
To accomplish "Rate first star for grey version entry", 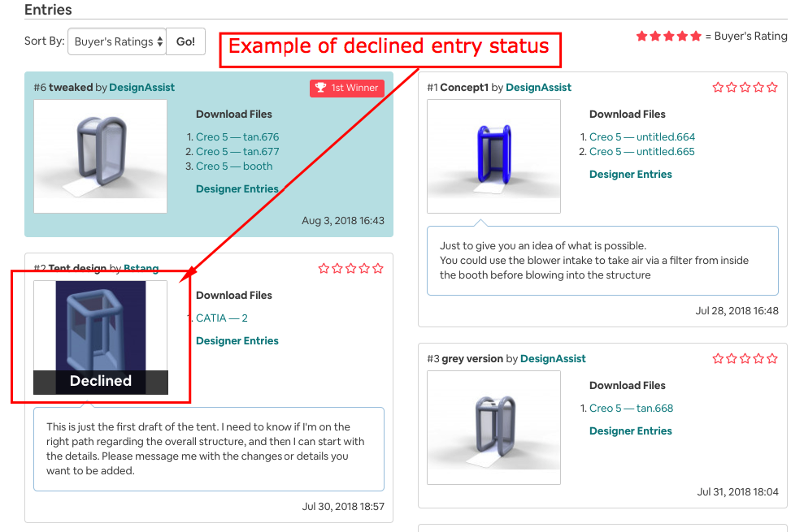I will pos(718,357).
